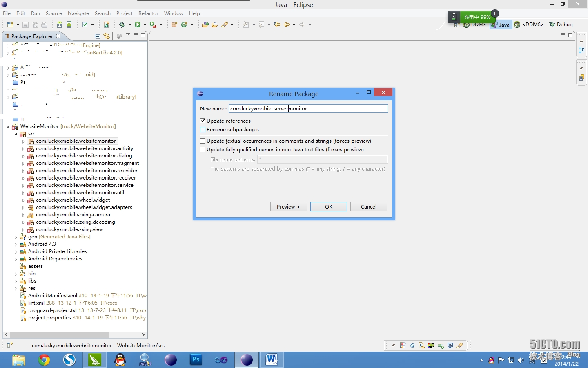
Task: Uncheck Update references checkbox
Action: 203,121
